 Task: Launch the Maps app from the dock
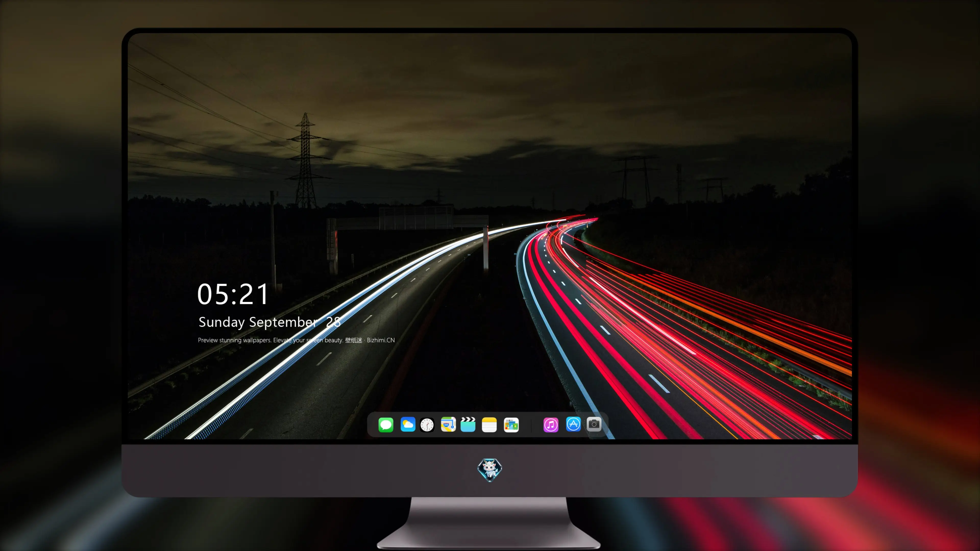[448, 424]
